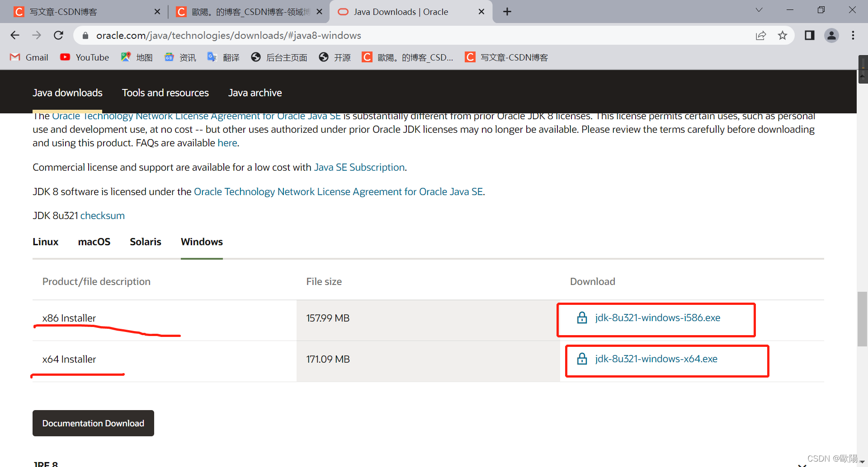Click the share page icon in address bar
The width and height of the screenshot is (868, 467).
click(x=761, y=35)
